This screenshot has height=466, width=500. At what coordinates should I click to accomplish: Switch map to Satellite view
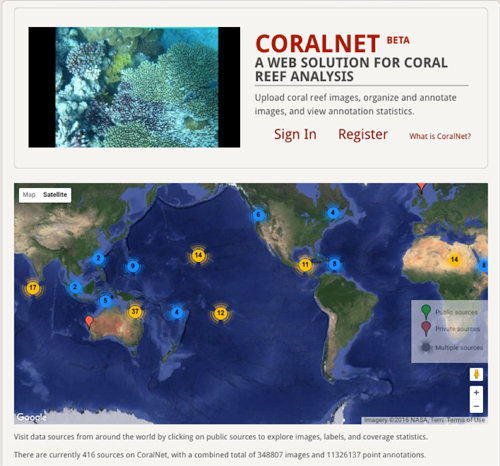[55, 195]
